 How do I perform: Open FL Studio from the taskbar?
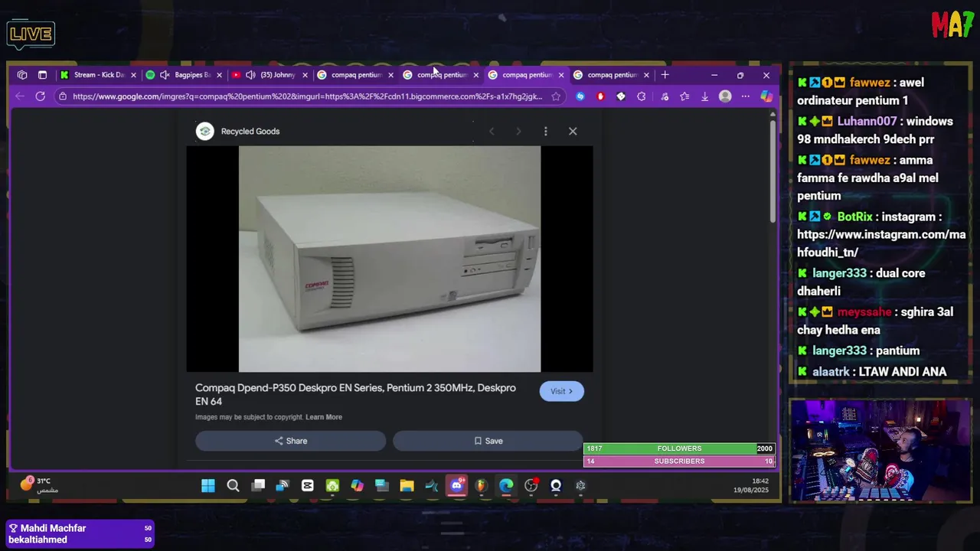[x=481, y=485]
